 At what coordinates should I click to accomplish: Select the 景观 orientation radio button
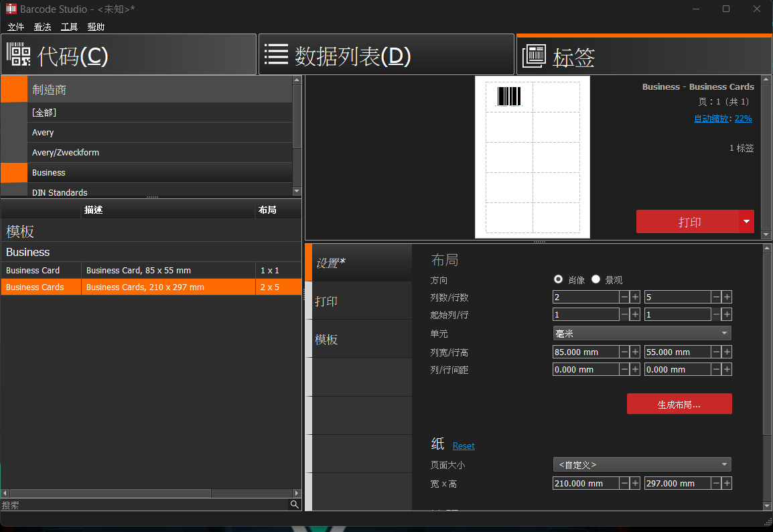pyautogui.click(x=595, y=279)
